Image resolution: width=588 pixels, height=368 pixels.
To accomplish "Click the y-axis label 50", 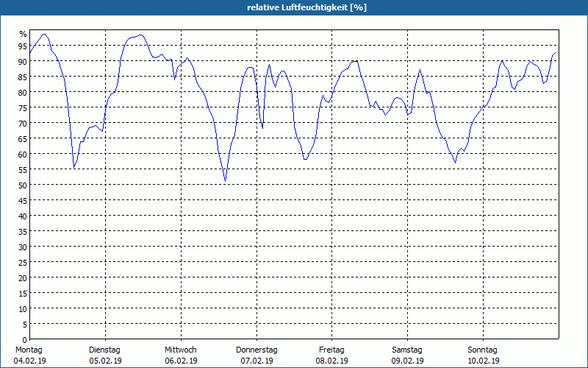I will [x=23, y=185].
